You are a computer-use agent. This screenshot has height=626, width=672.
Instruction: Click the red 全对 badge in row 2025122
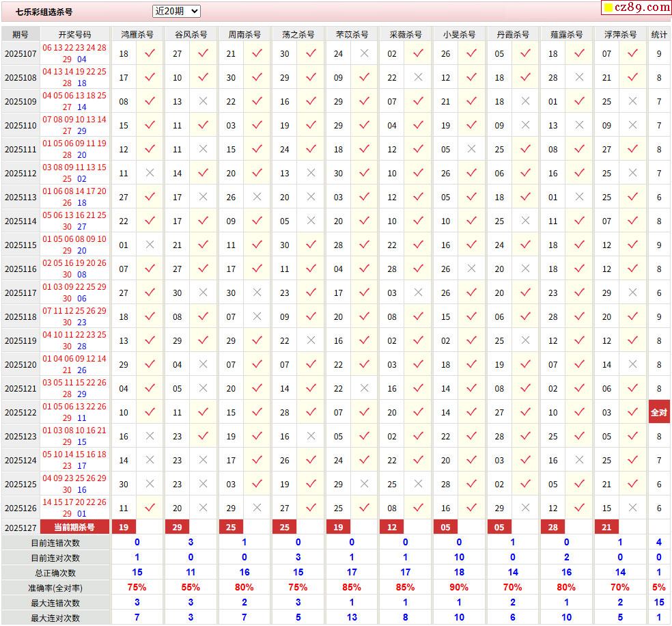click(x=659, y=413)
